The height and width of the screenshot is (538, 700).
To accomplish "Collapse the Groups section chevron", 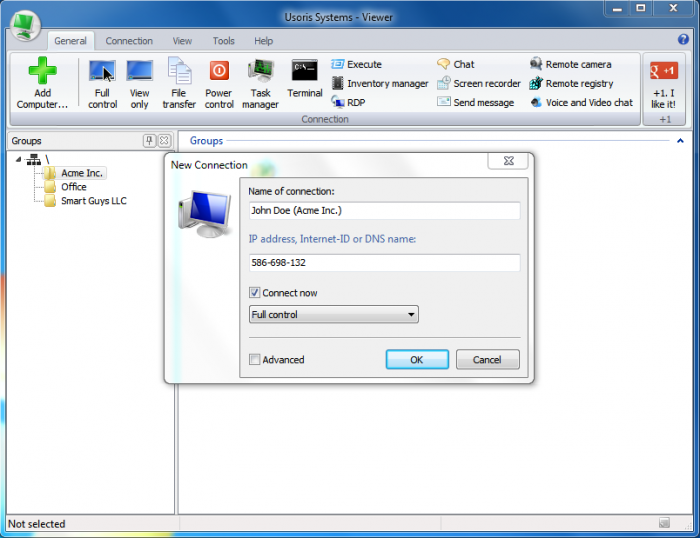I will pos(681,141).
